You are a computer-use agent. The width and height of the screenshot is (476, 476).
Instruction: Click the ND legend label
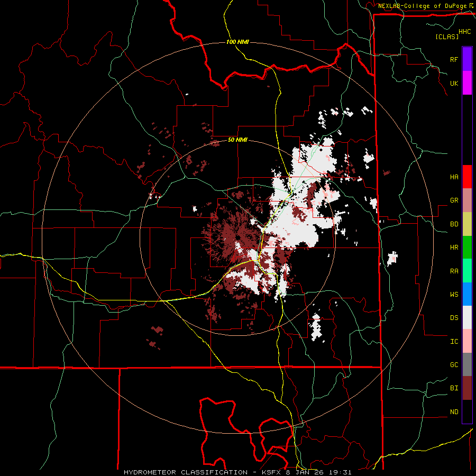[x=454, y=412]
